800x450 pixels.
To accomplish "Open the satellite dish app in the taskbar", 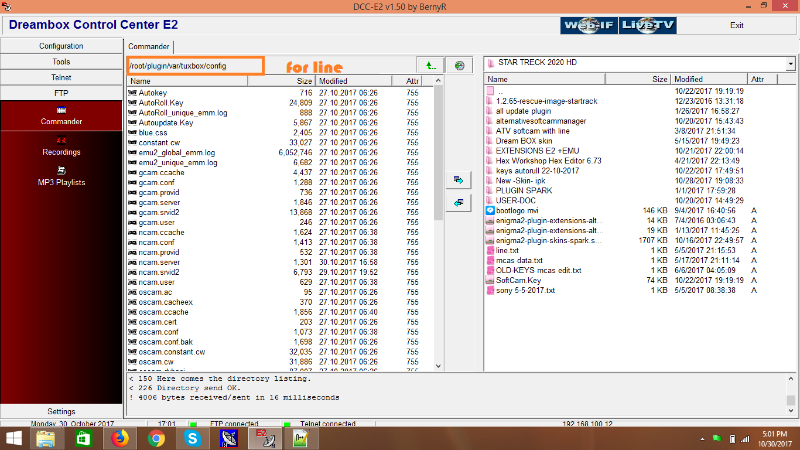I will (229, 439).
